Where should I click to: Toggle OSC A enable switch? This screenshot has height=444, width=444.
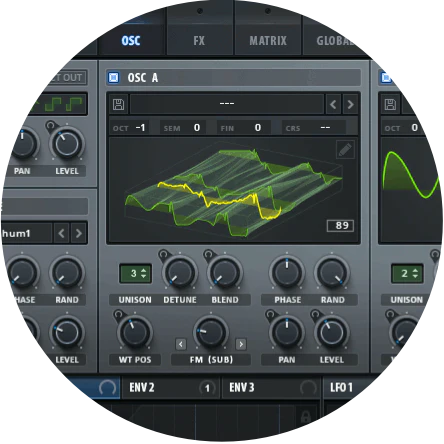coord(114,78)
